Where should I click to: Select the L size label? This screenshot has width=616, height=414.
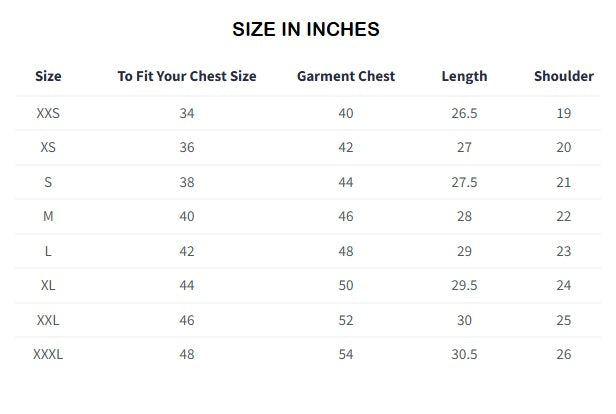[48, 251]
